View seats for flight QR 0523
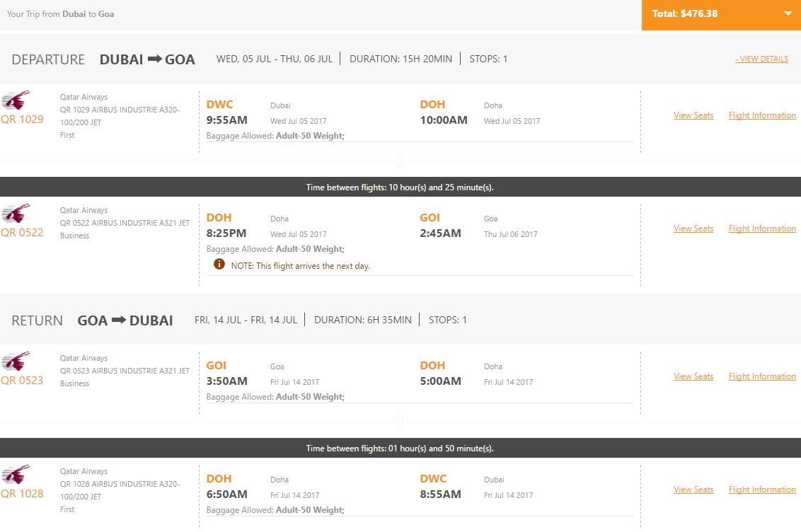This screenshot has height=532, width=801. coord(693,376)
